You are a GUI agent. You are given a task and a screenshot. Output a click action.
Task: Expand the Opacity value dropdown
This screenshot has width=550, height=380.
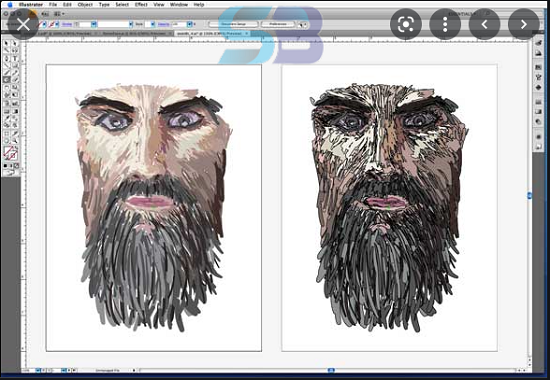pos(189,25)
